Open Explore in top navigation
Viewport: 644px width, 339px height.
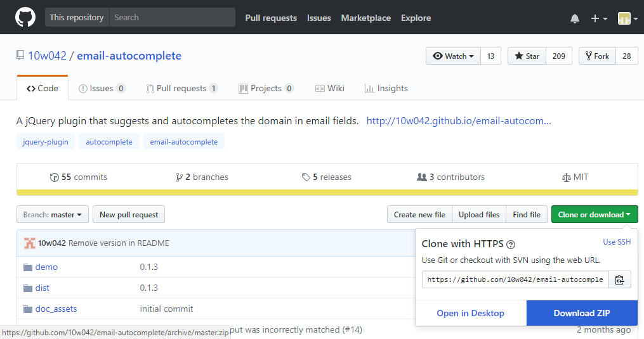416,18
